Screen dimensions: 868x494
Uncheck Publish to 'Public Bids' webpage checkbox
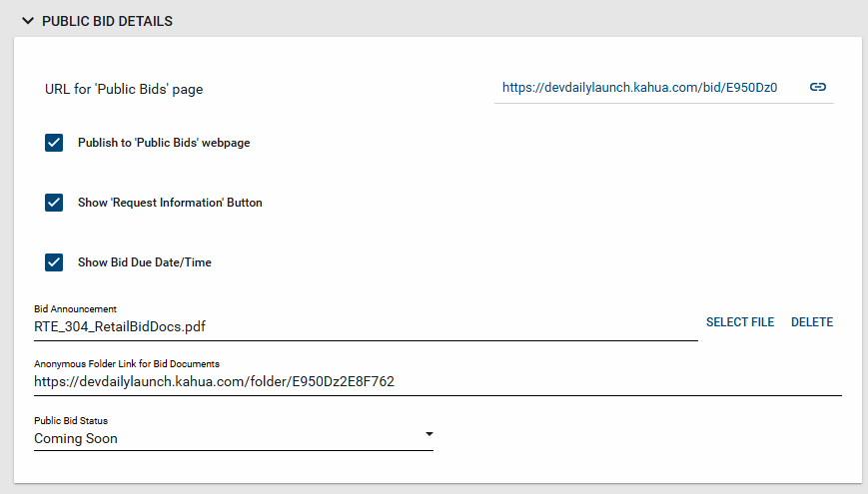[x=54, y=143]
